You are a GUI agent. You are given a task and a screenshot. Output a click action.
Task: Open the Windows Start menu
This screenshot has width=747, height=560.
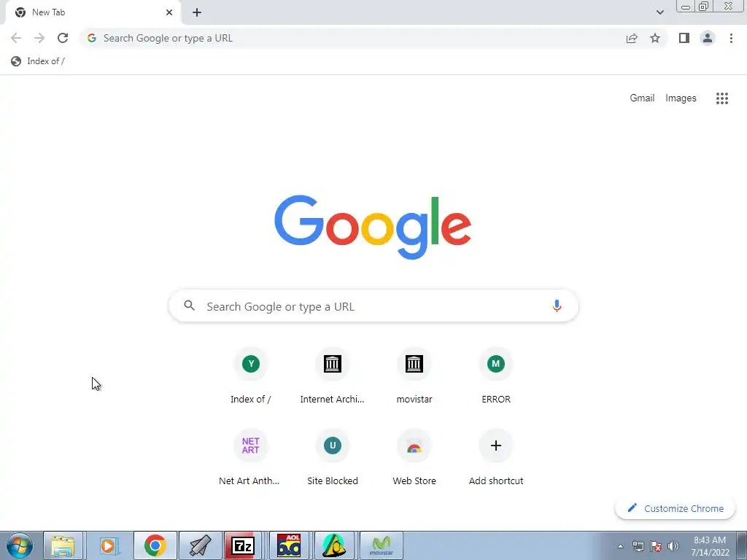[x=20, y=545]
